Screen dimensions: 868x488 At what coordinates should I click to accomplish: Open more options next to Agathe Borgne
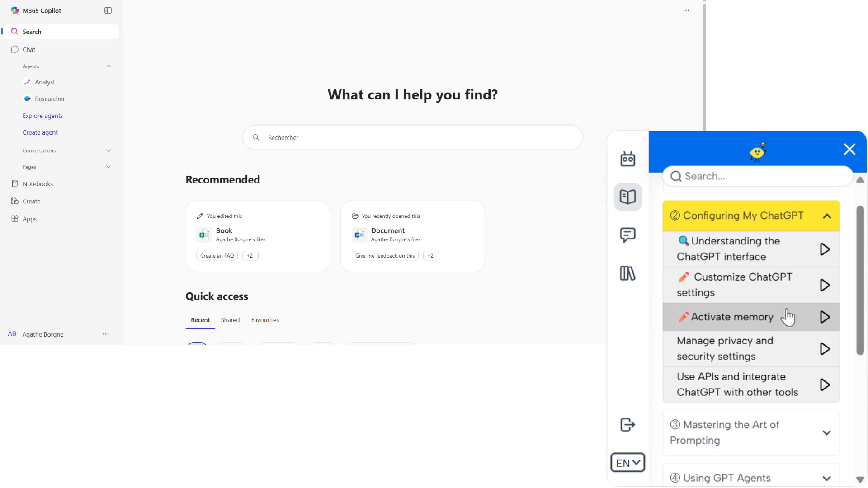[106, 334]
